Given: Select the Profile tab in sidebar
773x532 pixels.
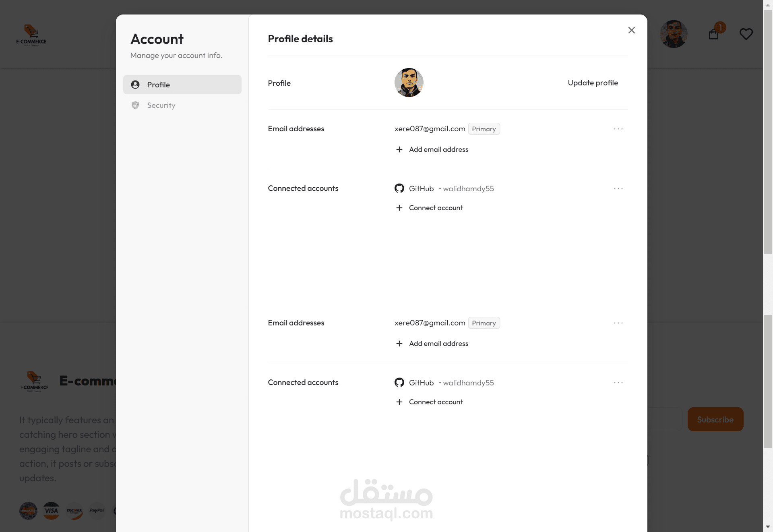Looking at the screenshot, I should pyautogui.click(x=182, y=85).
